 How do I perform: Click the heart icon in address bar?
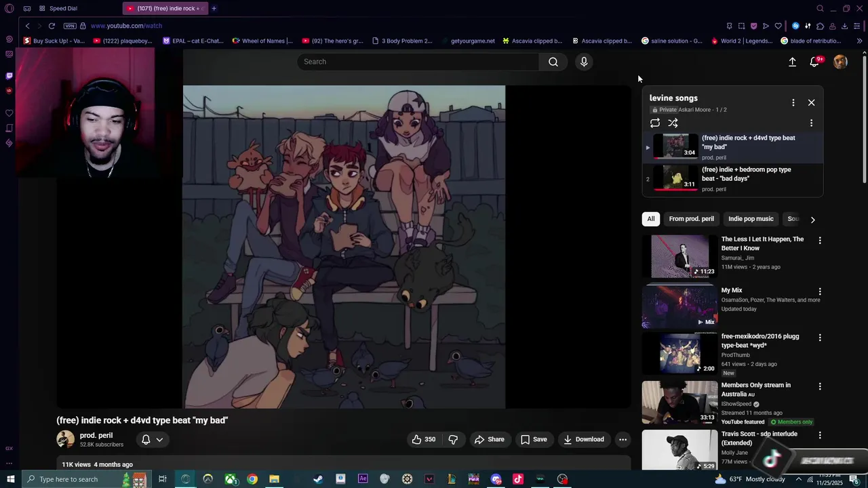[778, 26]
